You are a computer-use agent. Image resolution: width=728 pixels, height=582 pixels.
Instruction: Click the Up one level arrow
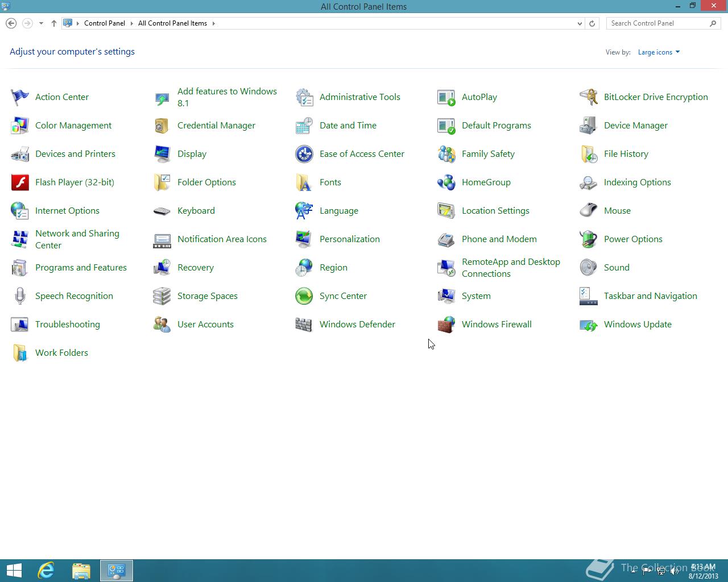(54, 23)
